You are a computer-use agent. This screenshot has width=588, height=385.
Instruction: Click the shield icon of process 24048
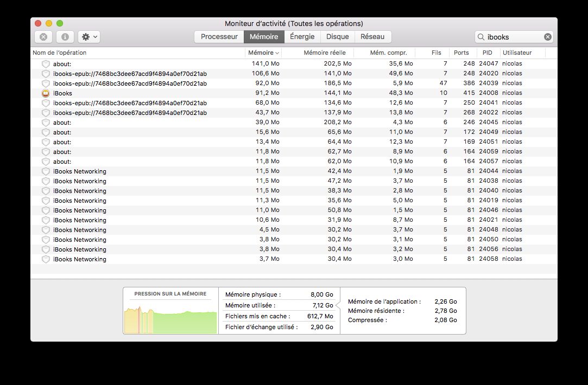click(x=46, y=229)
